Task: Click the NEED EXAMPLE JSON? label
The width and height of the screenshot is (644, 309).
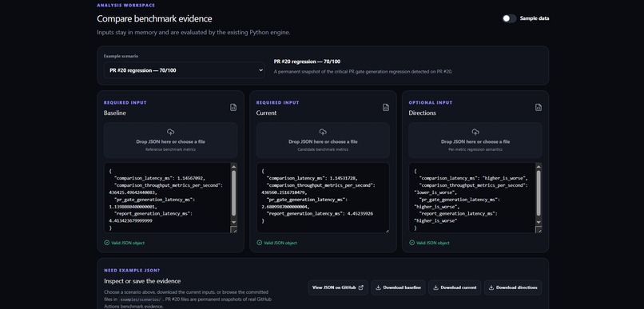Action: point(132,271)
